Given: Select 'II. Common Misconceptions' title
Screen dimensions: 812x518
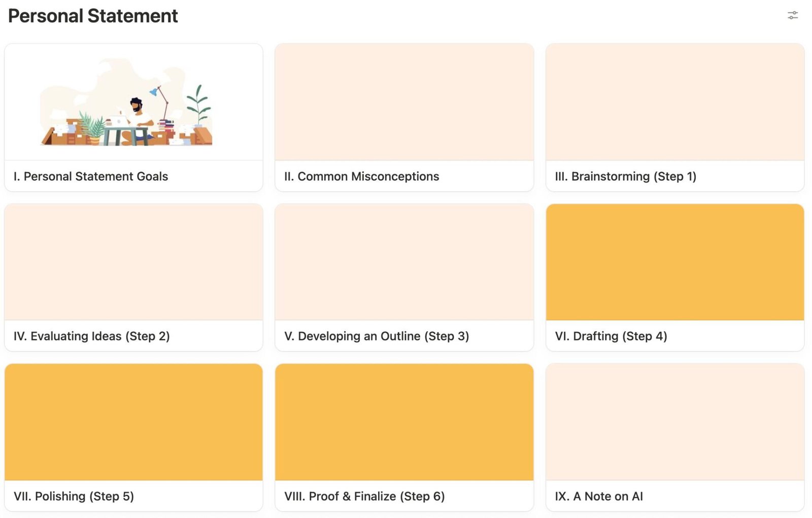Looking at the screenshot, I should (361, 176).
